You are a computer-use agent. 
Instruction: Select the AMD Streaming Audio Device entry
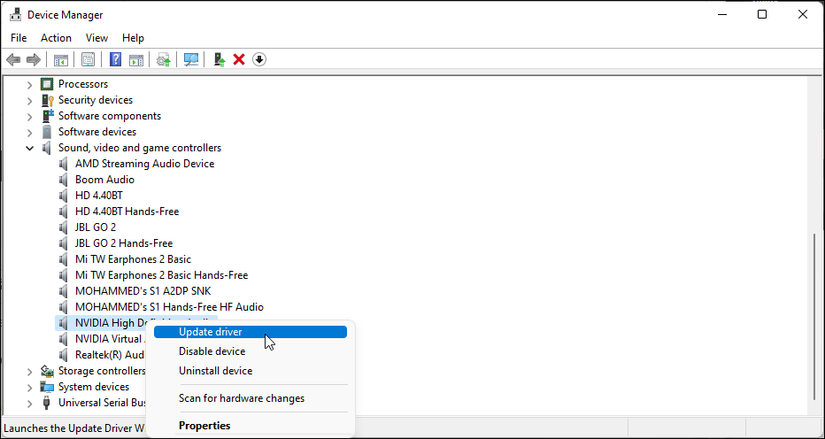coord(145,164)
